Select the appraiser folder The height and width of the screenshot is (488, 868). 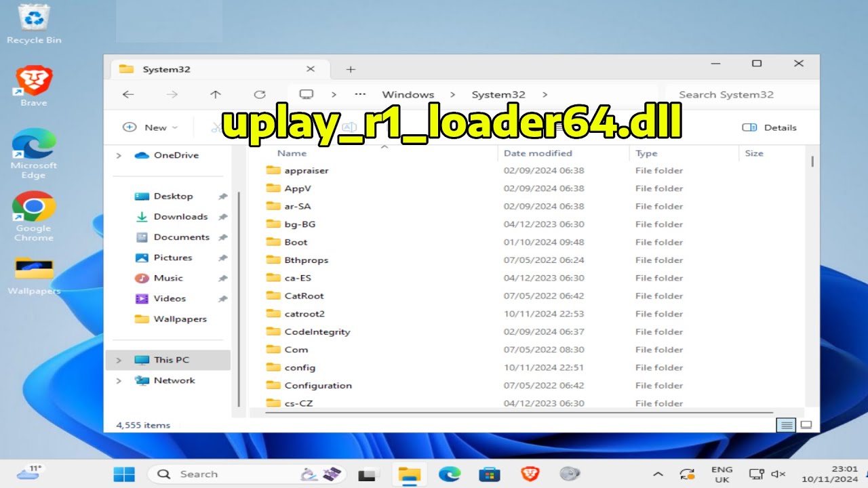[x=297, y=170]
